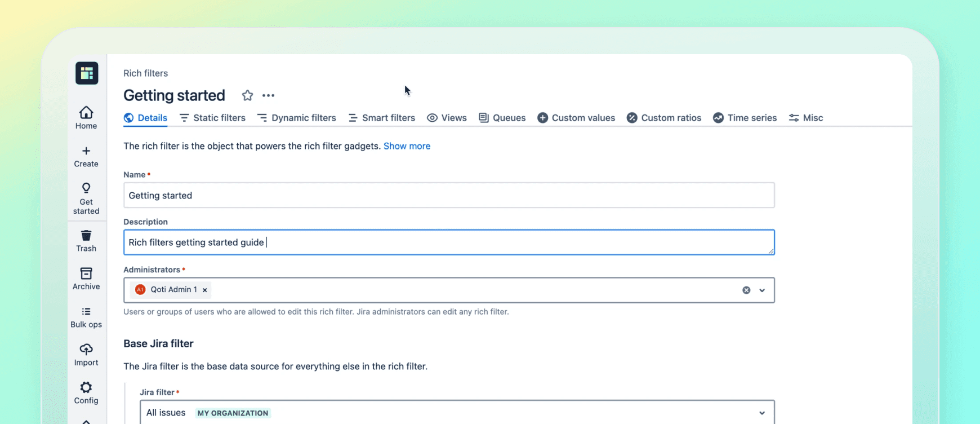Expand the Jira filter dropdown arrow
The height and width of the screenshot is (424, 980).
tap(762, 413)
